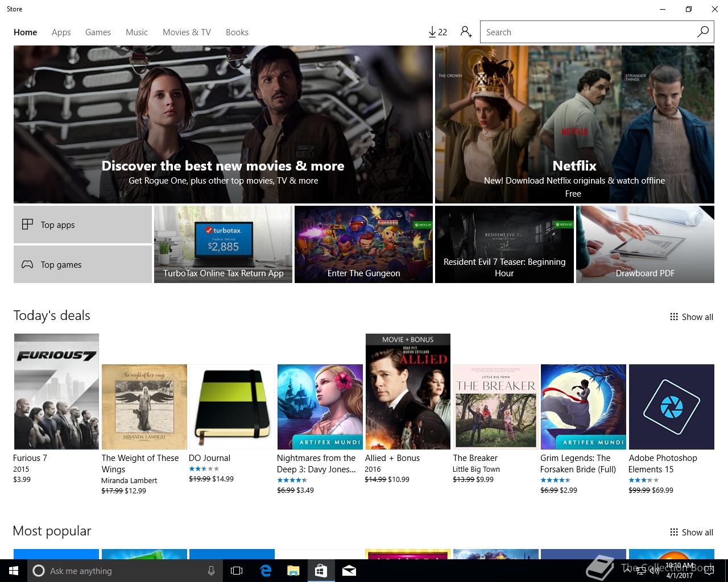
Task: Select The Breaker album cover
Action: point(496,407)
